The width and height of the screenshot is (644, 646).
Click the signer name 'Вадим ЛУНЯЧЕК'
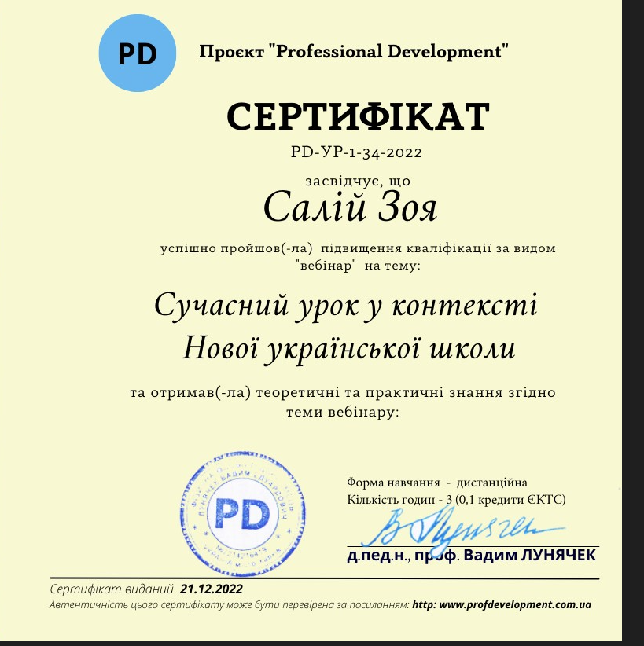click(529, 556)
